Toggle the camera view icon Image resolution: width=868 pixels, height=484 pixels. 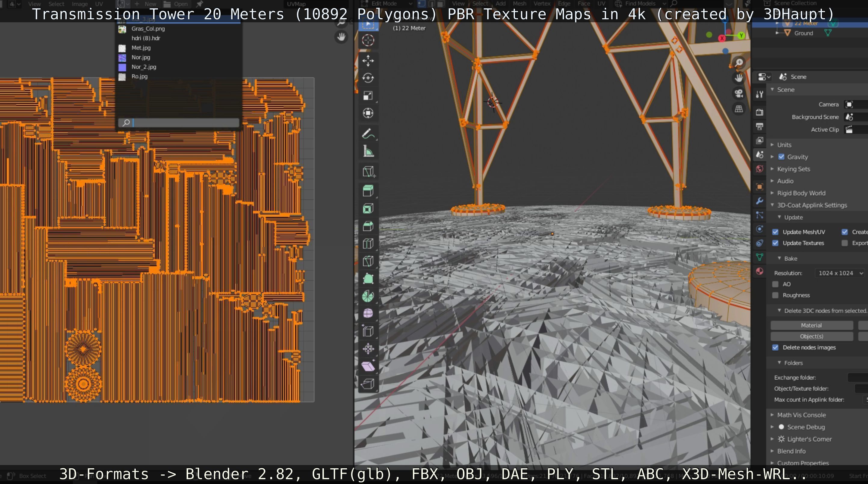pos(739,93)
